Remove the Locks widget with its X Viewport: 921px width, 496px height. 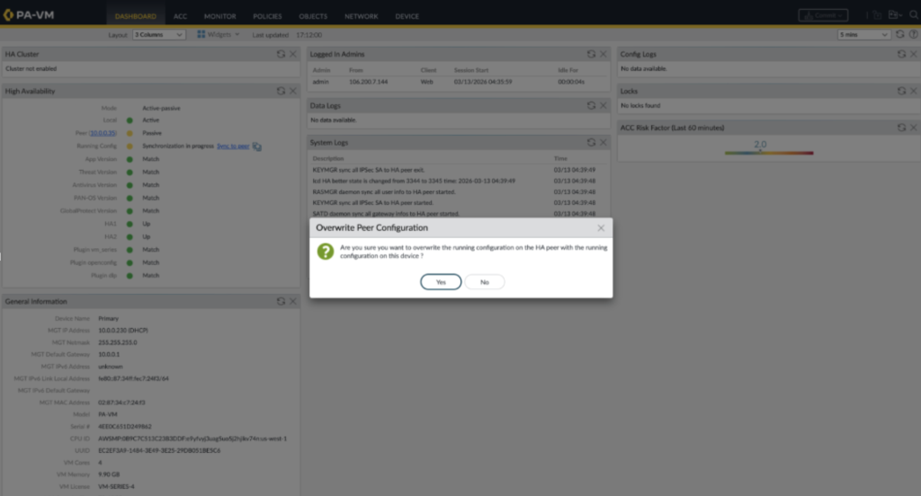913,91
